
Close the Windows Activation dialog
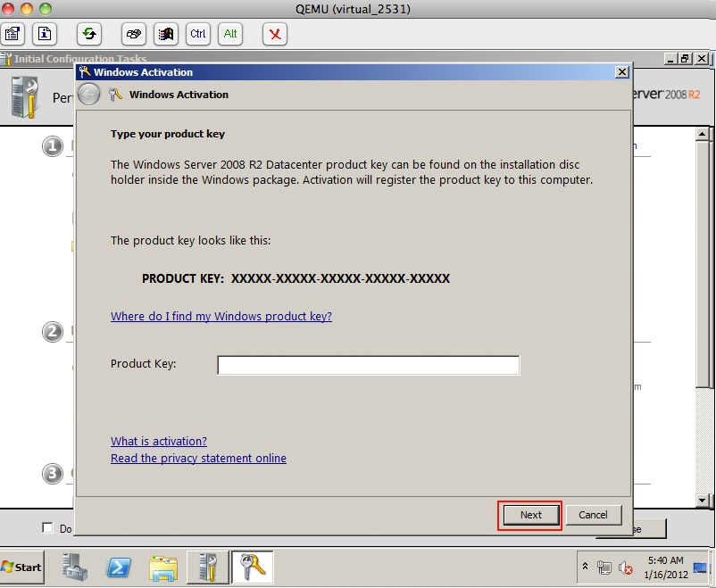[621, 72]
